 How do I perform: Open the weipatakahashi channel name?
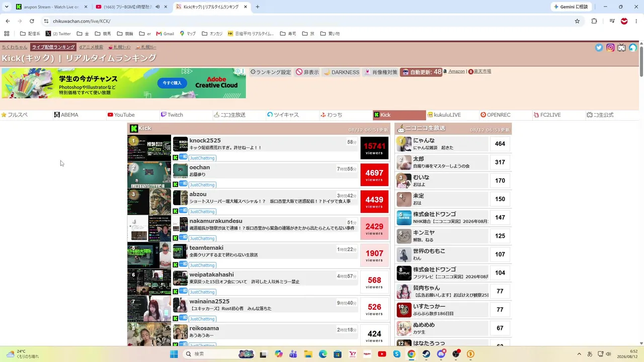coord(212,275)
